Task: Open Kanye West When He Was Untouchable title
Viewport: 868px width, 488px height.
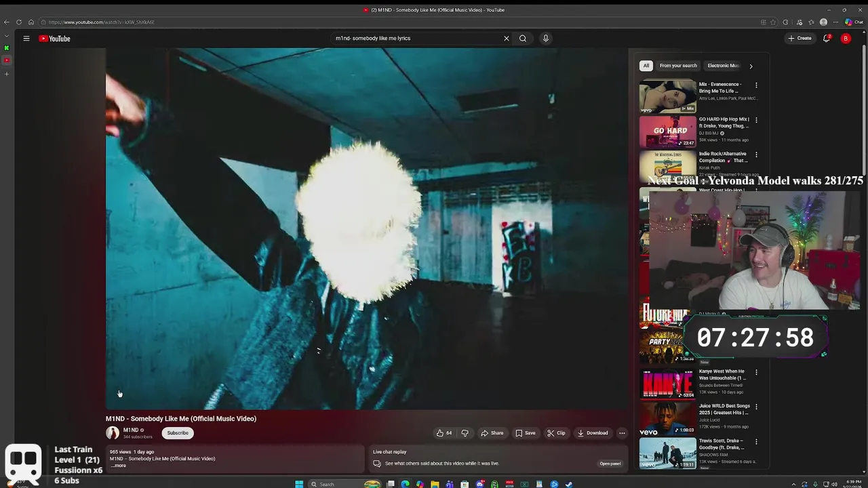Action: pyautogui.click(x=722, y=375)
